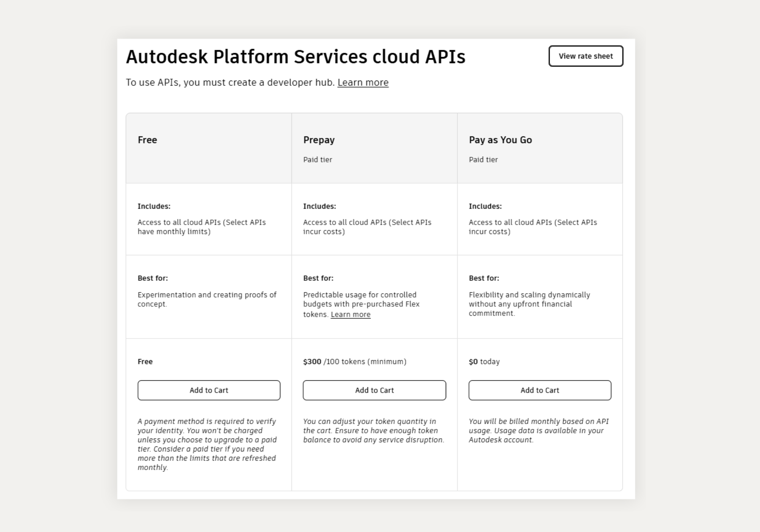Click the Free tier payment method disclaimer
Image resolution: width=760 pixels, height=532 pixels.
coord(207,445)
